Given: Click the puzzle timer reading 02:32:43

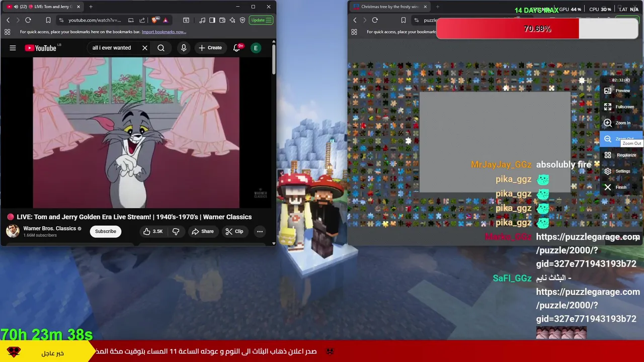Looking at the screenshot, I should coord(621,80).
